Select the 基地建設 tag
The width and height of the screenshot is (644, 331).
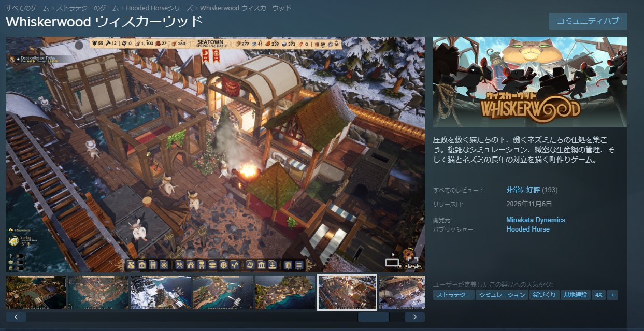(x=575, y=295)
